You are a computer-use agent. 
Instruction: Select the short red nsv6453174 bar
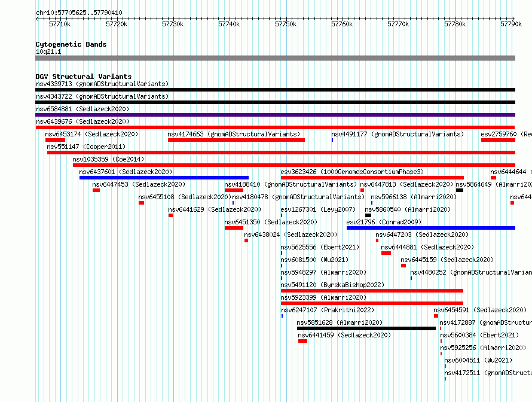click(x=56, y=140)
